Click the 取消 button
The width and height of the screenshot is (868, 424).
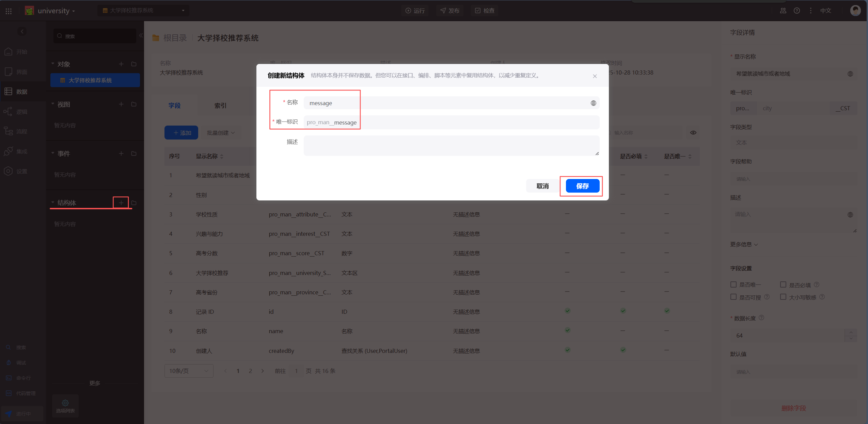542,186
